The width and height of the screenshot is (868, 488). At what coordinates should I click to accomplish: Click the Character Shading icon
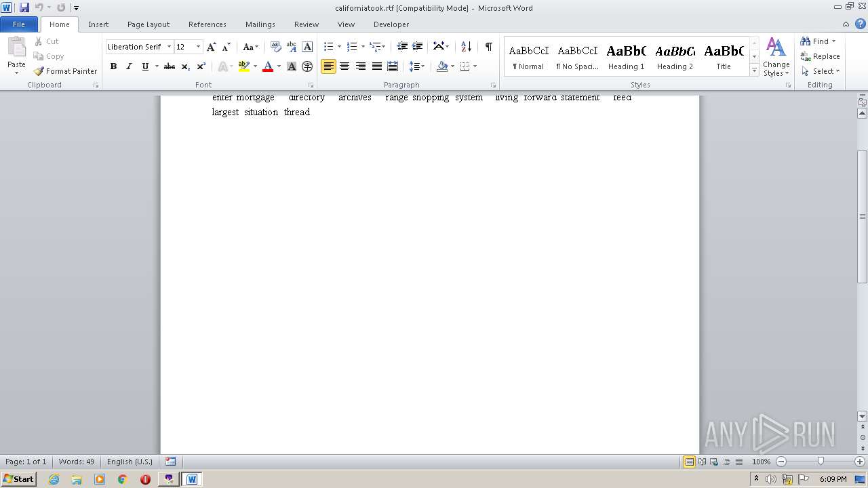pos(292,66)
